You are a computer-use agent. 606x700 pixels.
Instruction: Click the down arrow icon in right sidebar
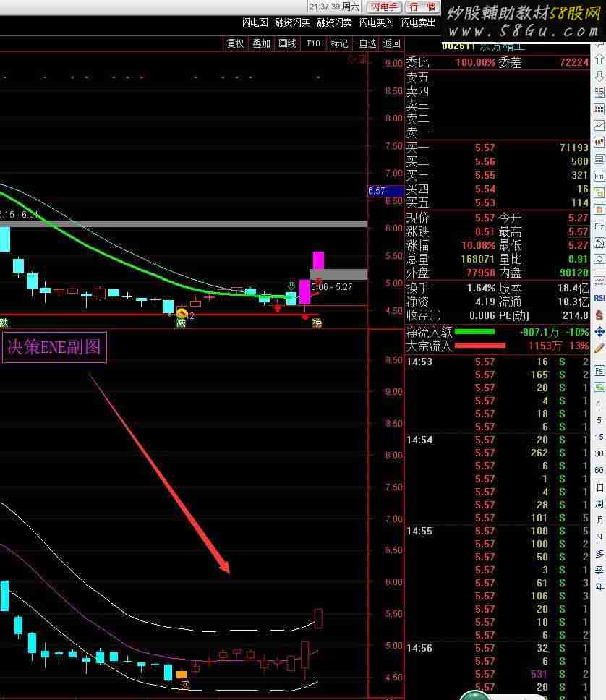point(599,75)
